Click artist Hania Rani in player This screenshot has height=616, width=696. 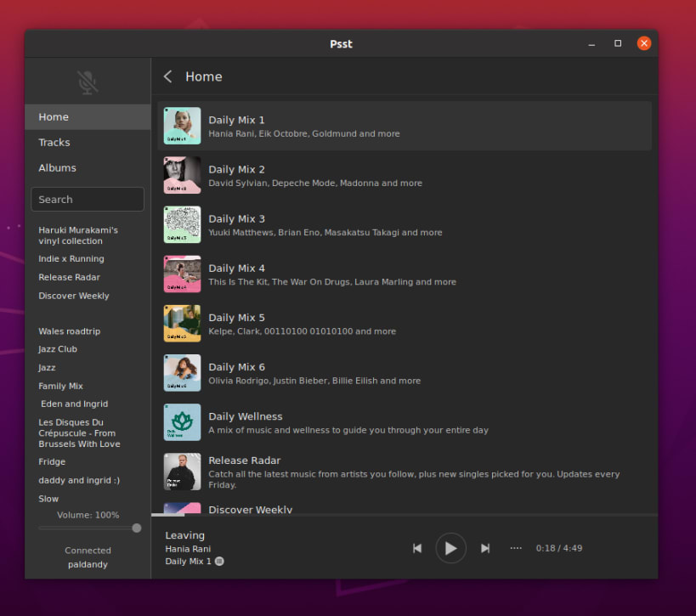point(188,549)
